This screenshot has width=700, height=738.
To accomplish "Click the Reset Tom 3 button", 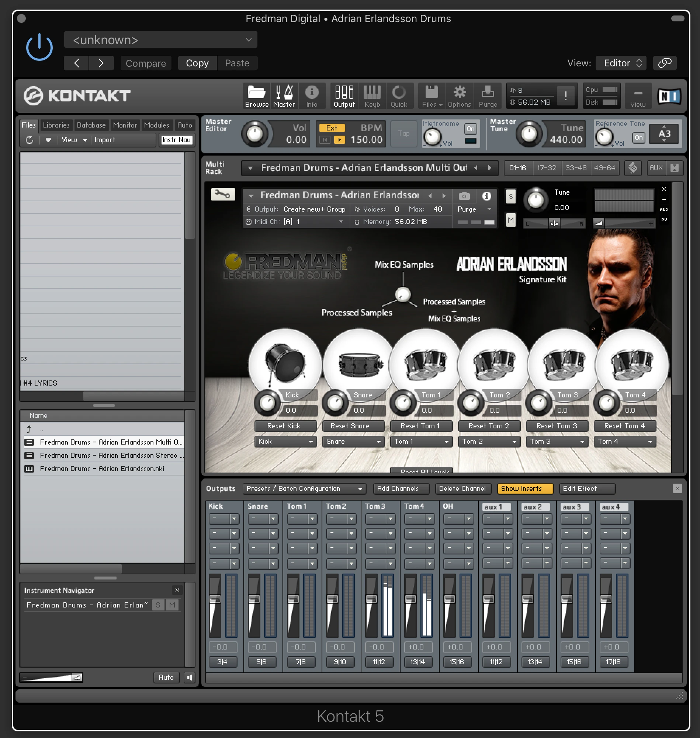I will [557, 426].
